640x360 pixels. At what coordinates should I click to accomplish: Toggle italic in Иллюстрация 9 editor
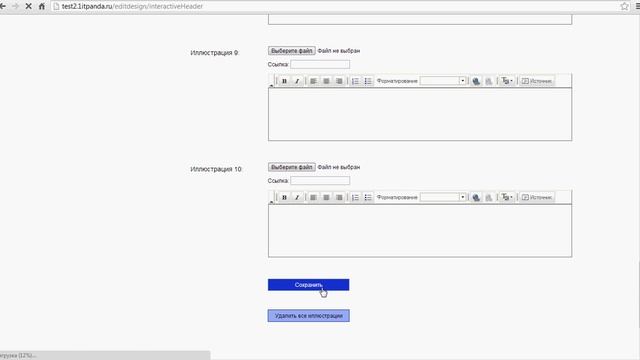297,81
